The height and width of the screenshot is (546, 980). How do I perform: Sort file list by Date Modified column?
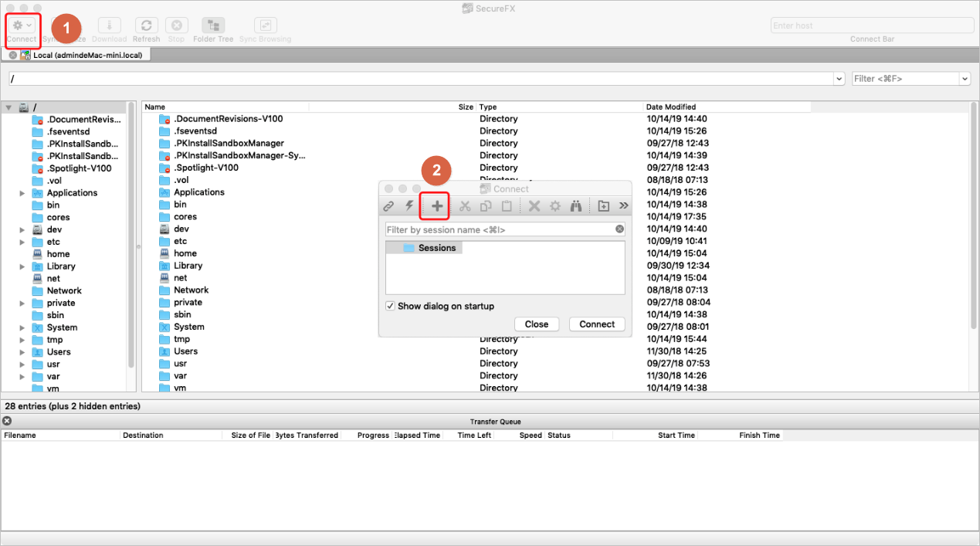click(x=727, y=107)
